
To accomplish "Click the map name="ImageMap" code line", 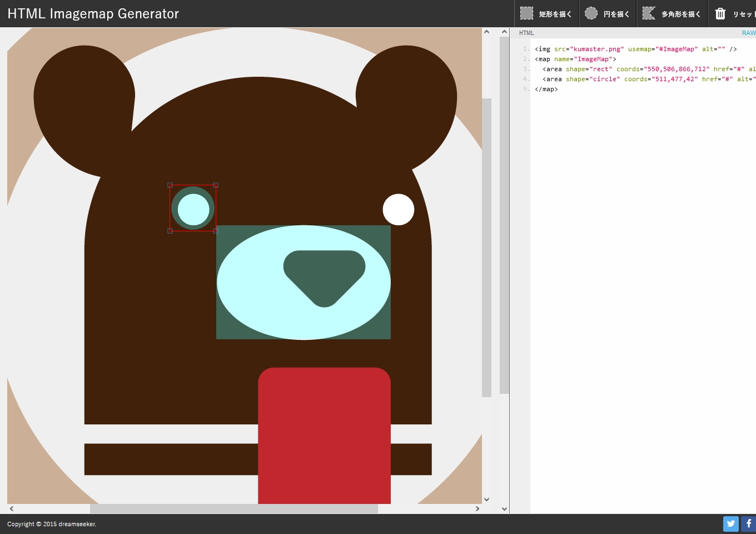I will [575, 59].
